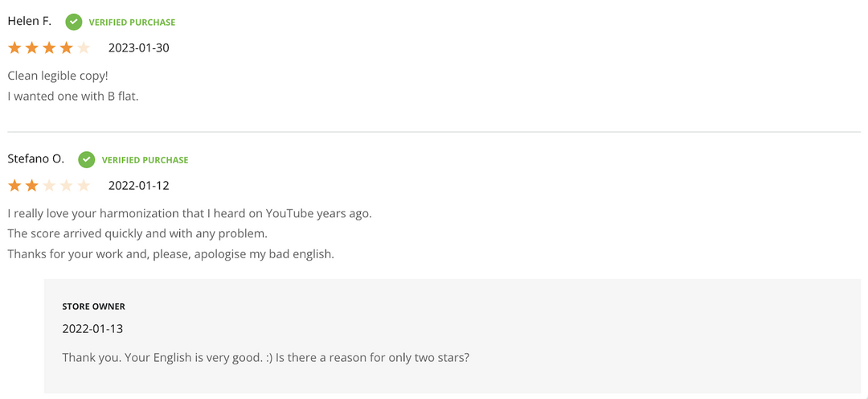The width and height of the screenshot is (868, 399).
Task: Click the first star in Helen's rating
Action: [x=14, y=47]
